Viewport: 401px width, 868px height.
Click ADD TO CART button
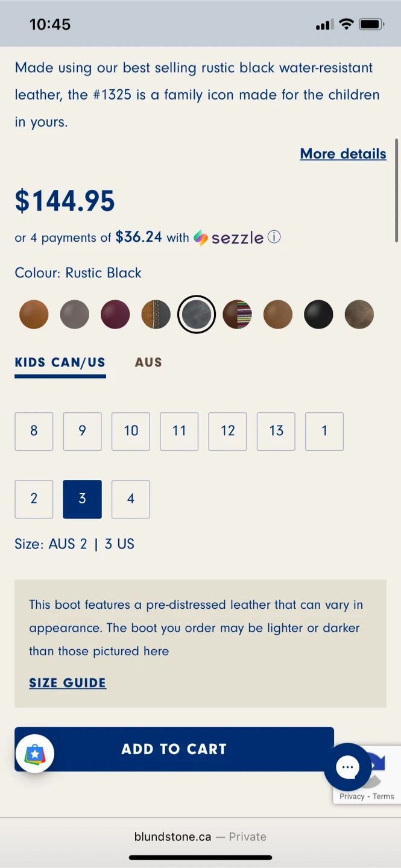point(174,749)
